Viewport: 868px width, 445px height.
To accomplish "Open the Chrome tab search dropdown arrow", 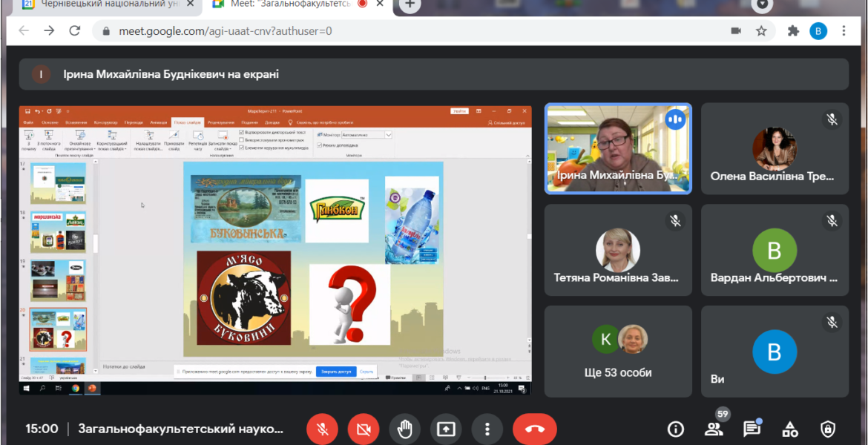I will [x=762, y=3].
